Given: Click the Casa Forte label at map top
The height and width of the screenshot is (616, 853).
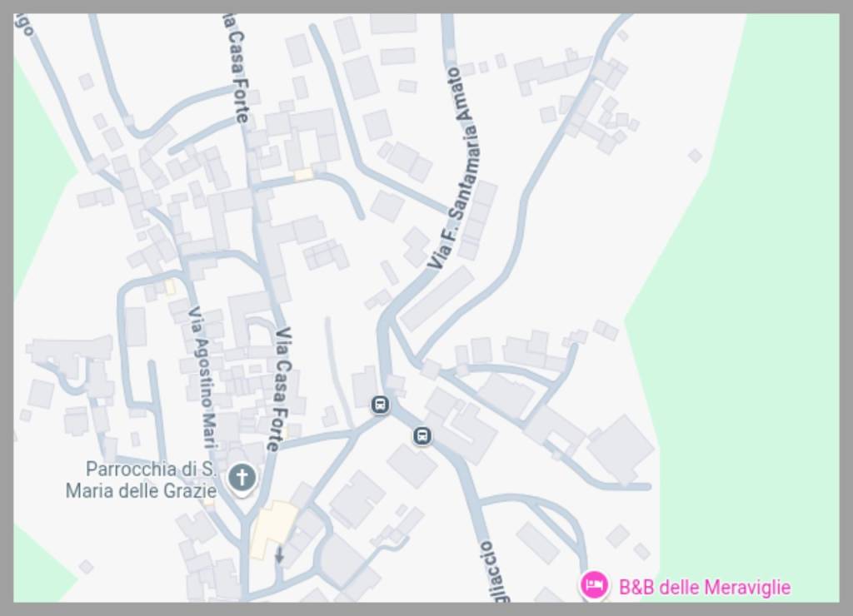Looking at the screenshot, I should [x=236, y=68].
